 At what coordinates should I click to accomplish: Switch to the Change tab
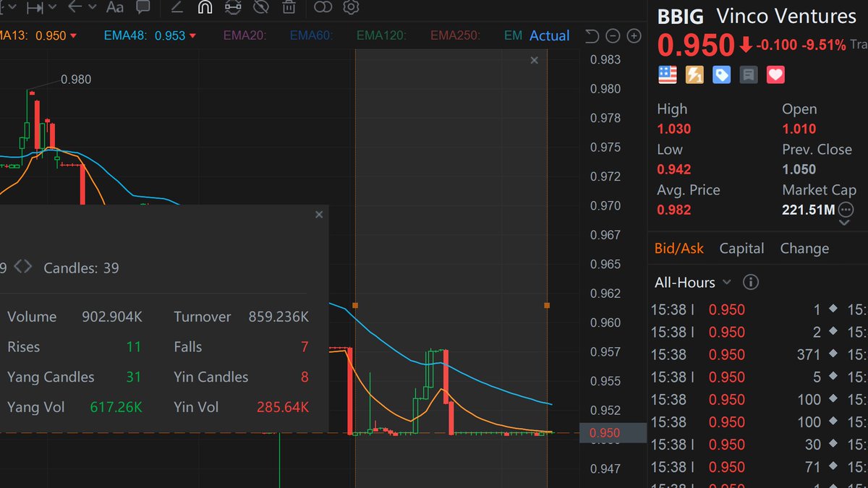(x=804, y=248)
